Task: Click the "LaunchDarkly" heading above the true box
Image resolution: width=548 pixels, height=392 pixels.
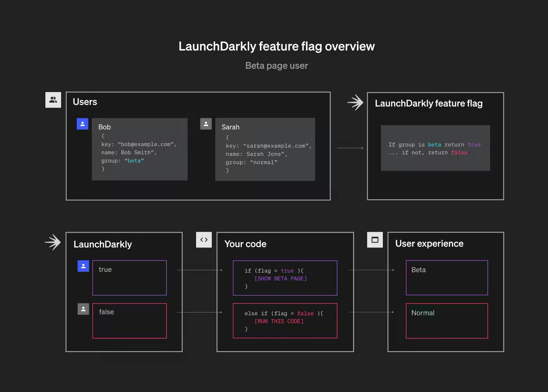Action: (103, 244)
